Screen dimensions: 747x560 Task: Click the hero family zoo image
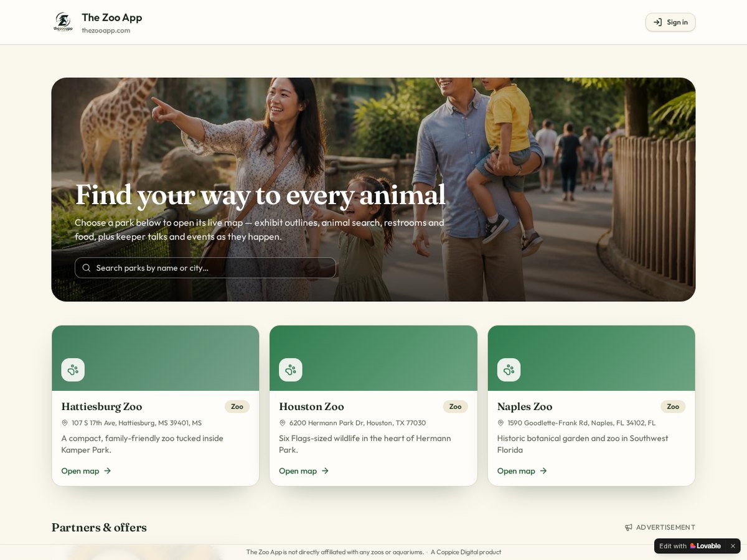coord(374,190)
